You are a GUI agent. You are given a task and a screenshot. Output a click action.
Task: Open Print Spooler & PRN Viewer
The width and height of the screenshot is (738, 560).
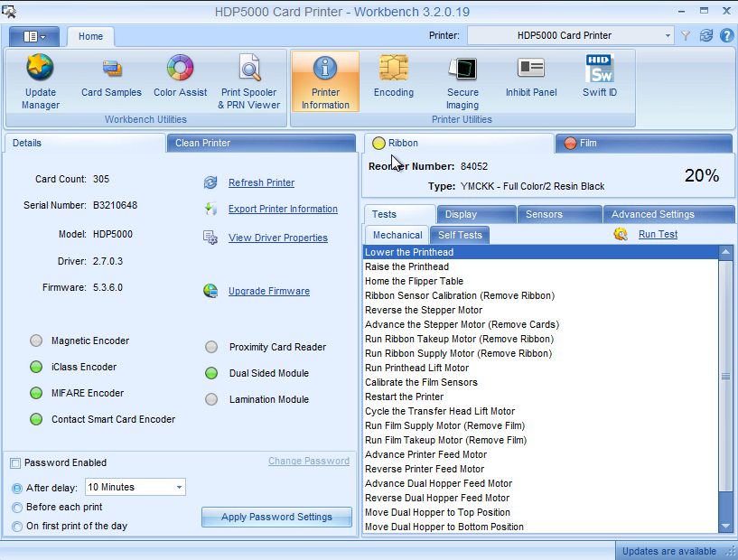tap(249, 82)
